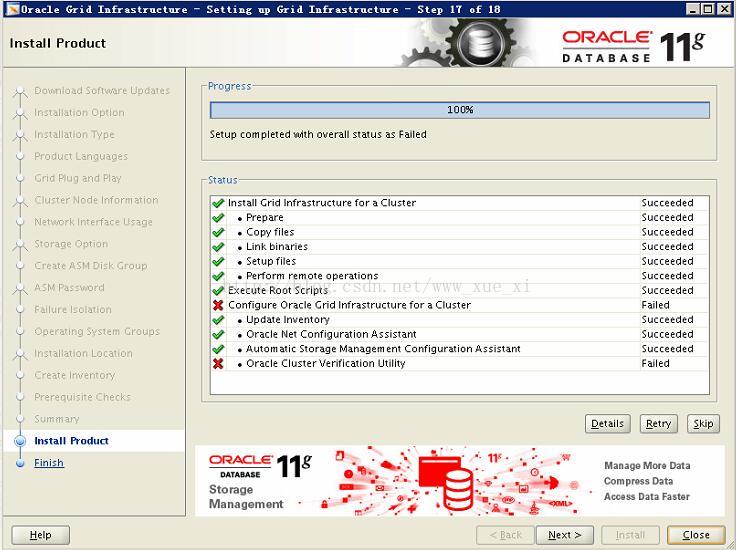Image resolution: width=736 pixels, height=550 pixels.
Task: Open the Finish step link
Action: [49, 463]
